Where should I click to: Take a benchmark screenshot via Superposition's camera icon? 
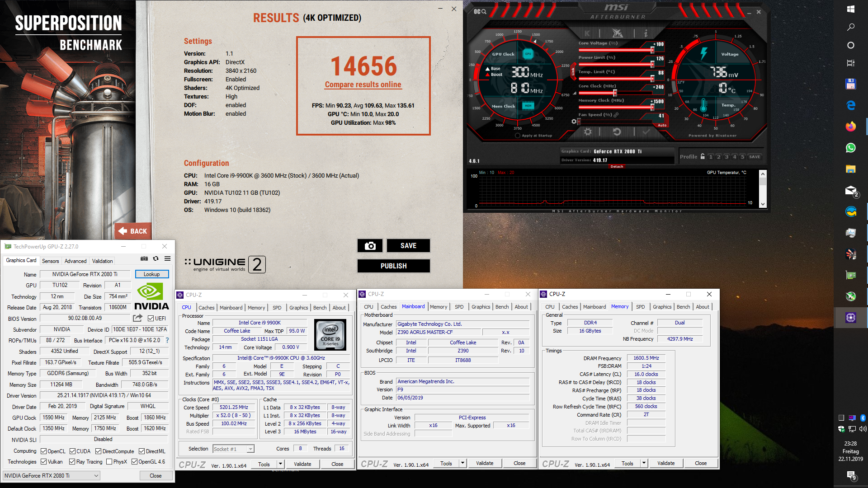click(370, 245)
